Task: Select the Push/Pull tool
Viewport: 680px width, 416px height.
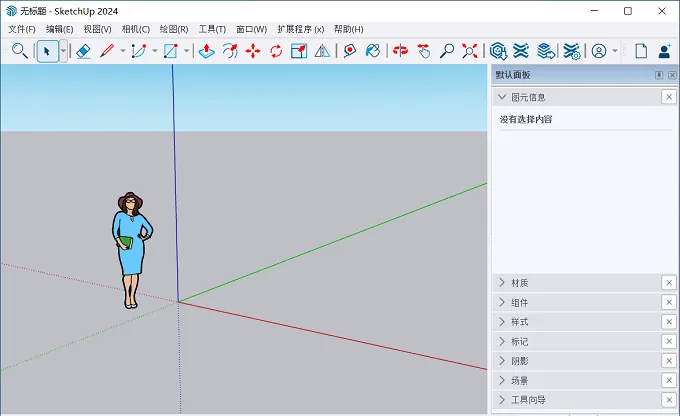Action: coord(206,51)
